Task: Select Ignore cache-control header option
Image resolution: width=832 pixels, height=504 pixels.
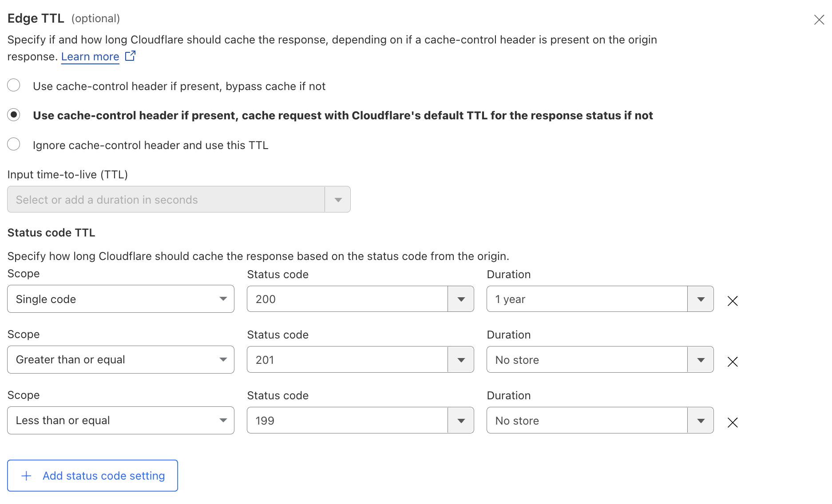Action: pos(14,144)
